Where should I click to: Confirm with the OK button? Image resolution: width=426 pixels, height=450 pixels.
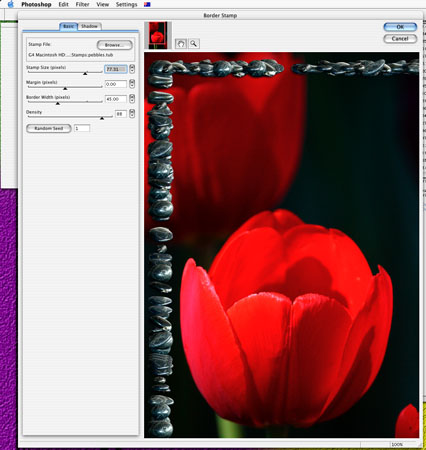pyautogui.click(x=400, y=27)
